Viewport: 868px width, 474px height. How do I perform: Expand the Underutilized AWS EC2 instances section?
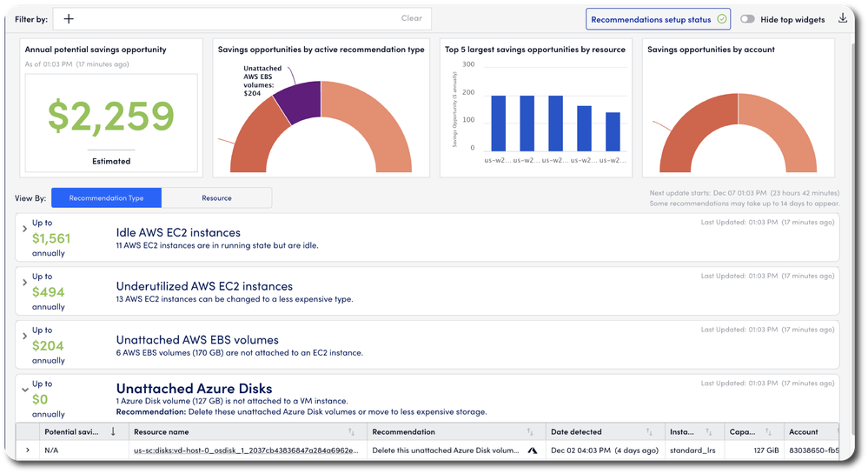[24, 283]
